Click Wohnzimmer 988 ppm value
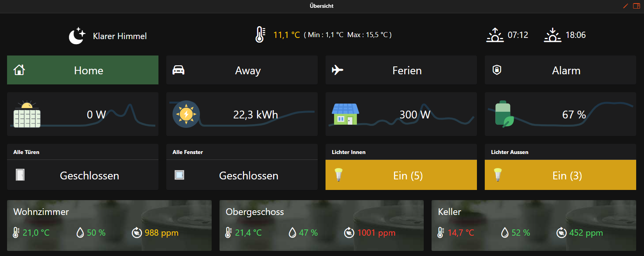The height and width of the screenshot is (256, 644). click(x=162, y=233)
